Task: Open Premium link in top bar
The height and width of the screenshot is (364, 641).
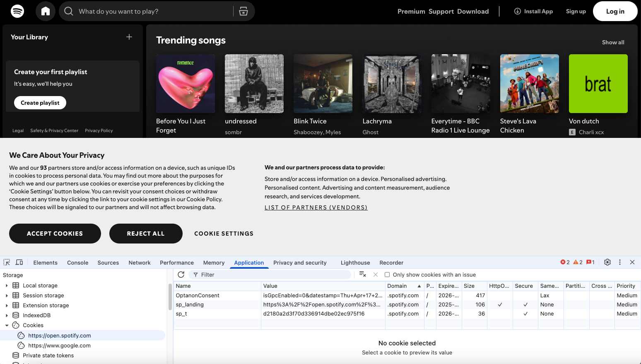Action: [411, 11]
